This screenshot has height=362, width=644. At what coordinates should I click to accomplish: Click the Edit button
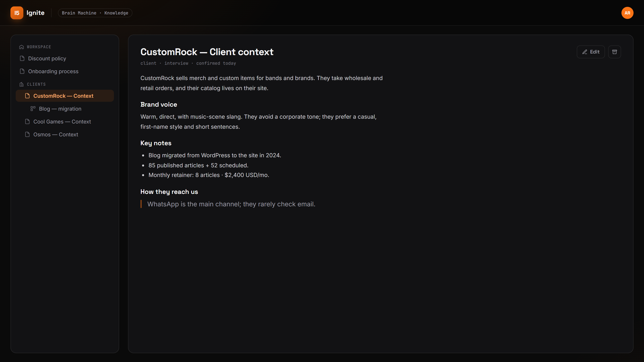(591, 52)
